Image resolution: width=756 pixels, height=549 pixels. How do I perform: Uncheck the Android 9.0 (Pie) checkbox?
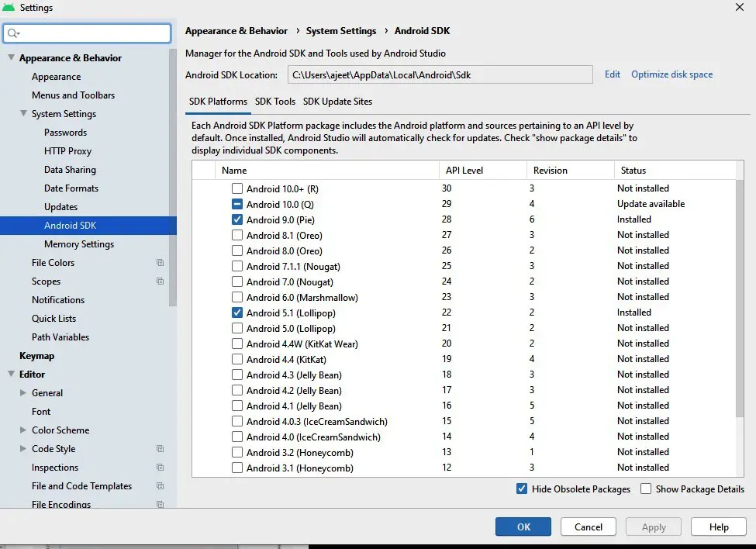click(237, 219)
